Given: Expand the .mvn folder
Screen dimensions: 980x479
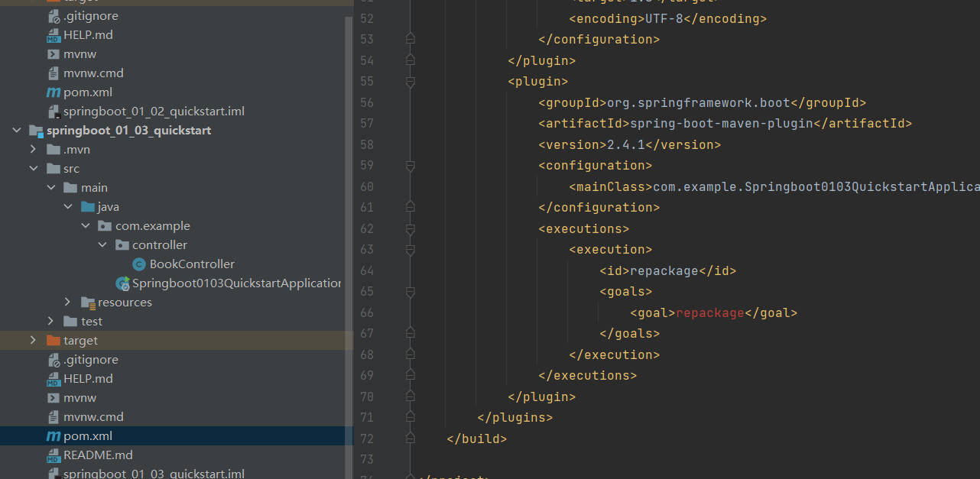Looking at the screenshot, I should point(33,150).
